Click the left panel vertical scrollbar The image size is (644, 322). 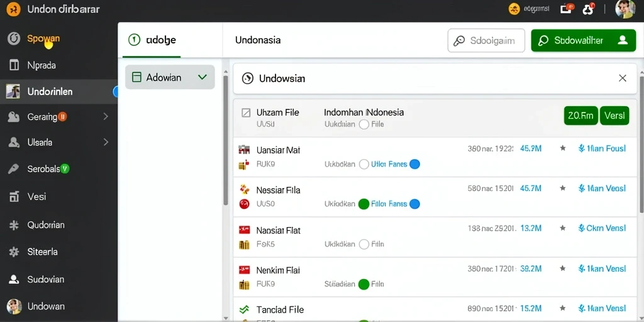[x=226, y=140]
